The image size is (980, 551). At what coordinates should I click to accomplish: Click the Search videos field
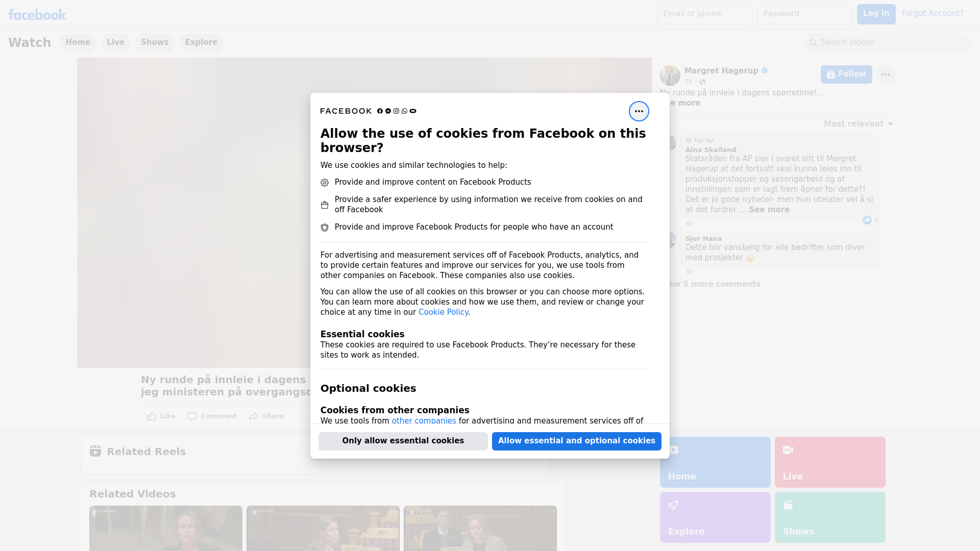pyautogui.click(x=888, y=42)
